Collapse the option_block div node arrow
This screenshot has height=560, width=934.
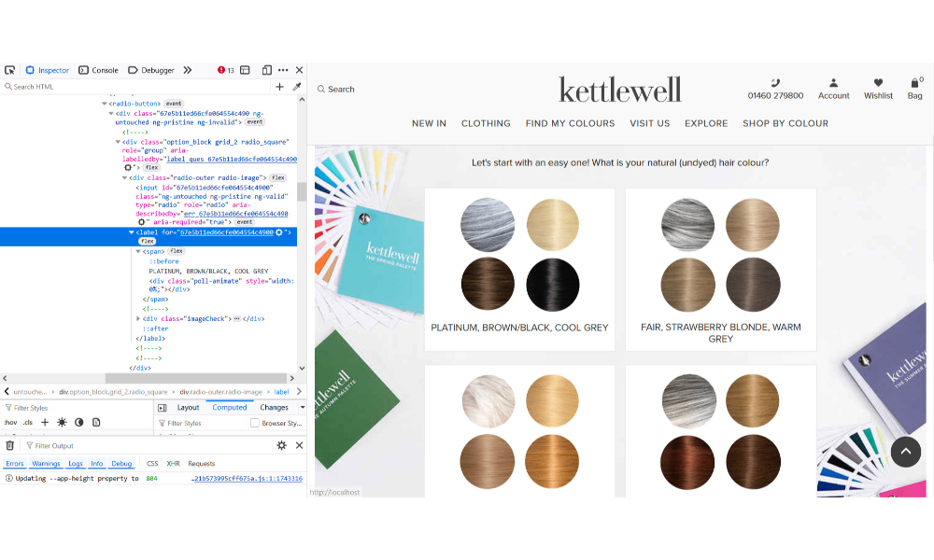point(118,142)
